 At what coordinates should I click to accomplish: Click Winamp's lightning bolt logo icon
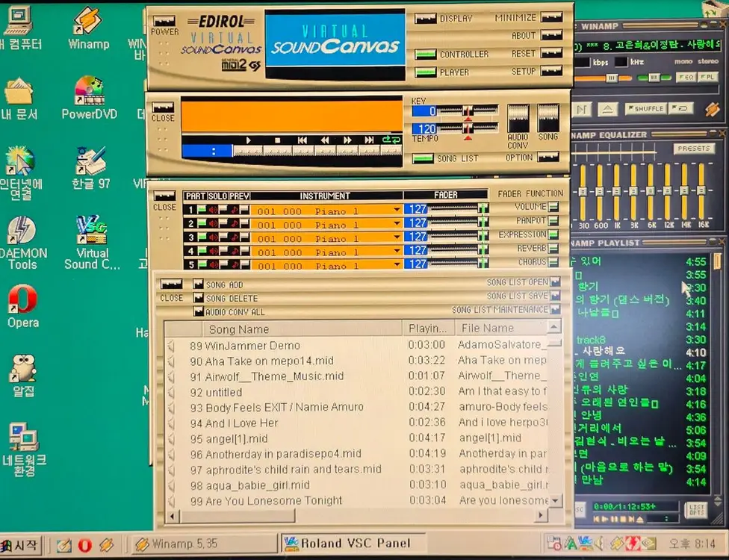pyautogui.click(x=713, y=109)
